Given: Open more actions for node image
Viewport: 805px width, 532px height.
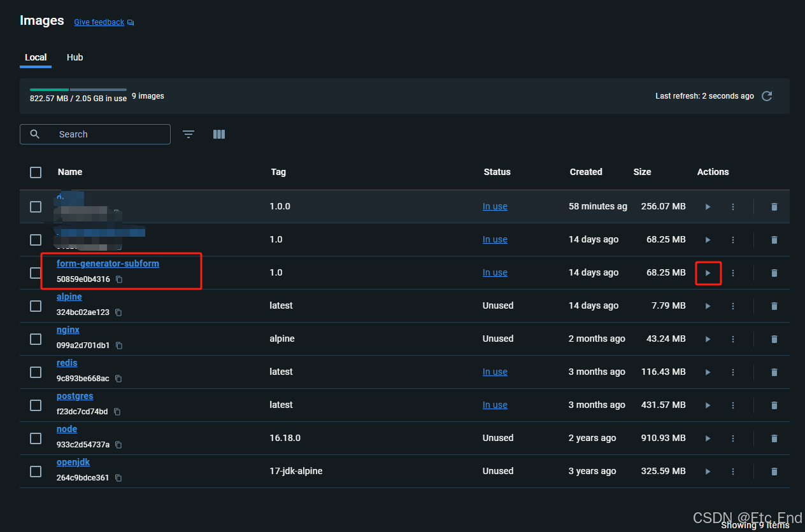Looking at the screenshot, I should pos(733,438).
